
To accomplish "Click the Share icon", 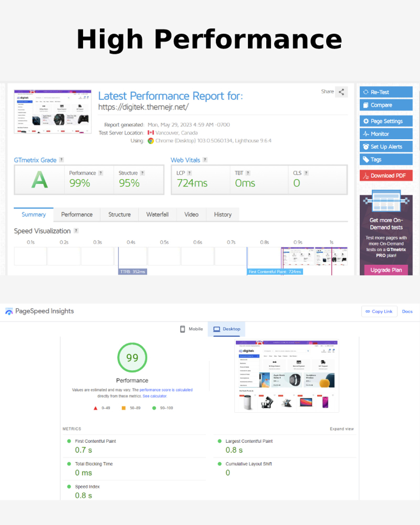I will (x=342, y=92).
